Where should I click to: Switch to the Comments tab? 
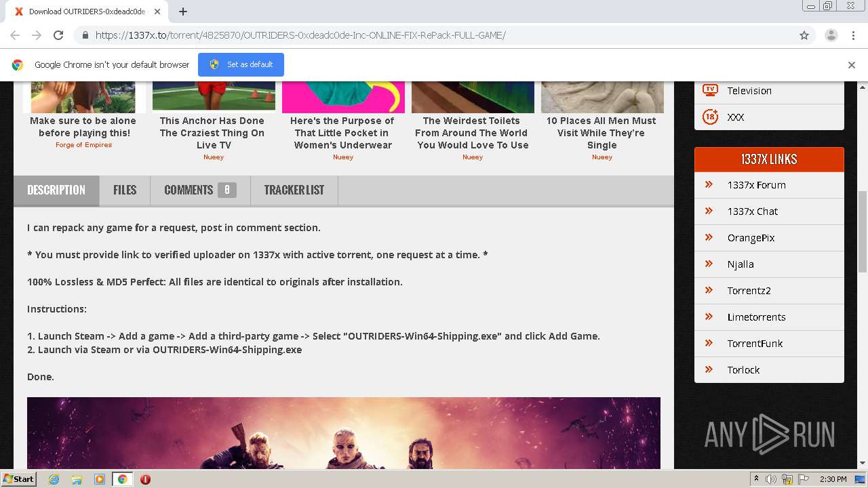click(x=200, y=190)
